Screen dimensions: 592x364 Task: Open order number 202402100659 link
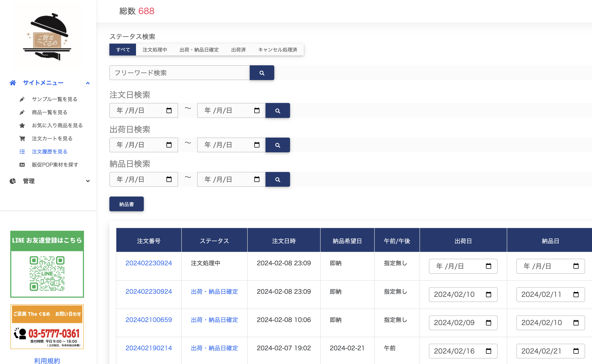[149, 320]
